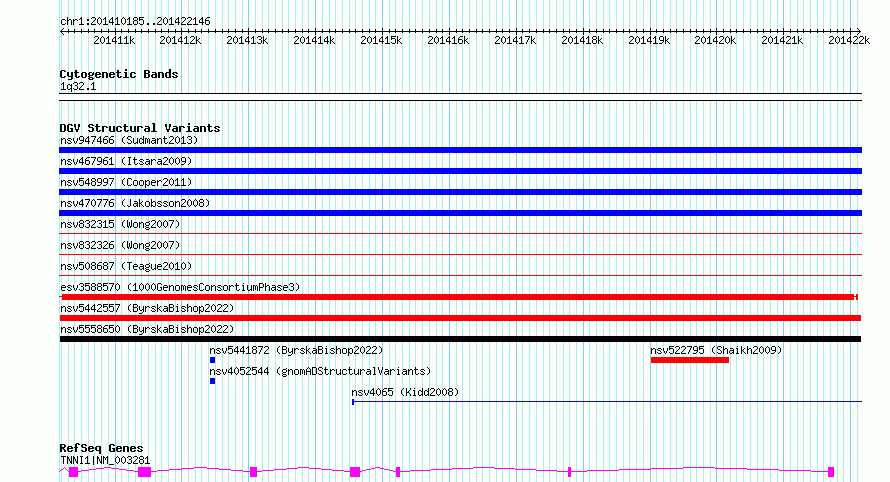Screen dimensions: 890x482
Task: Click the wide TNNI1 exon near 201411.5k
Action: pyautogui.click(x=145, y=472)
